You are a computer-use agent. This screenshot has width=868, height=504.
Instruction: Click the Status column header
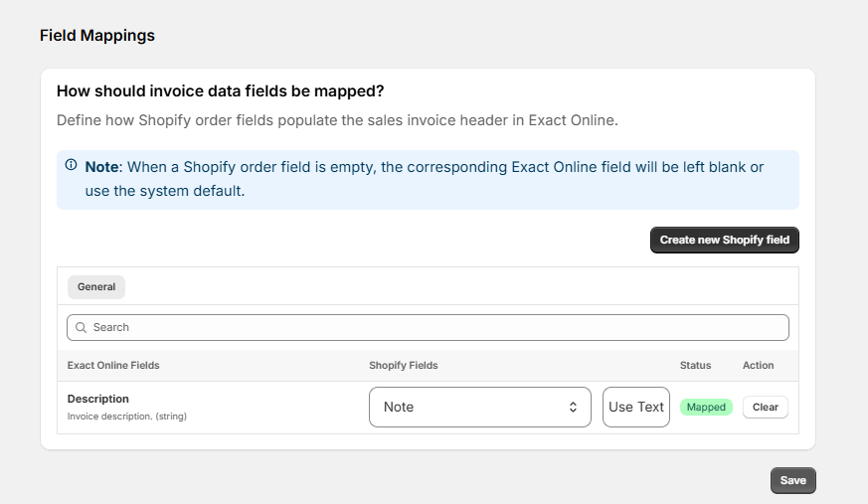pos(695,365)
